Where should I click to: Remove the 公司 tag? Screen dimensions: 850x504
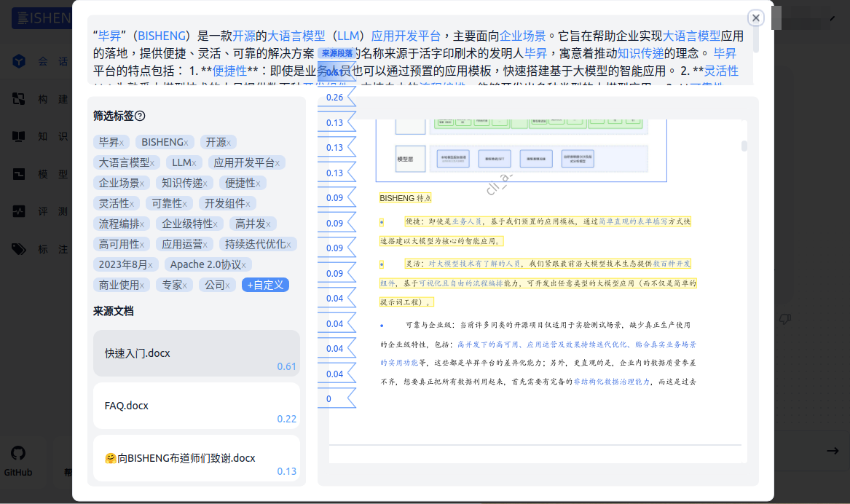click(x=228, y=286)
